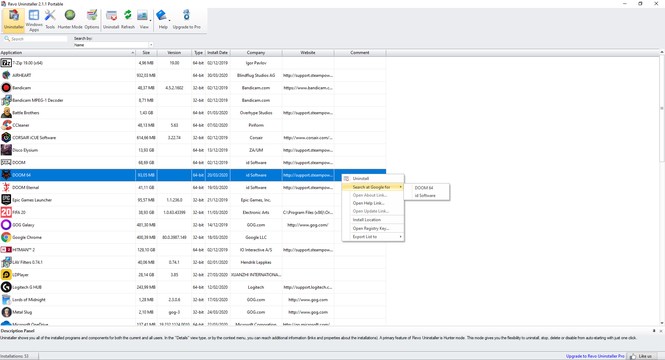Viewport: 665px width, 360px height.
Task: Sort by the Application column header
Action: coord(67,53)
